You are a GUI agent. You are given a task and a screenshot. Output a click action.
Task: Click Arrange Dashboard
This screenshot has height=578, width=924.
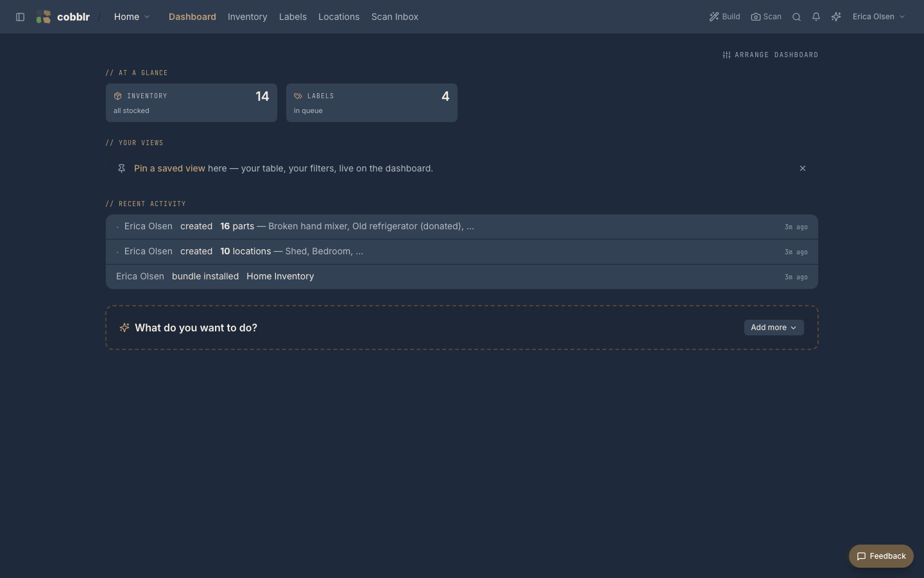click(770, 55)
